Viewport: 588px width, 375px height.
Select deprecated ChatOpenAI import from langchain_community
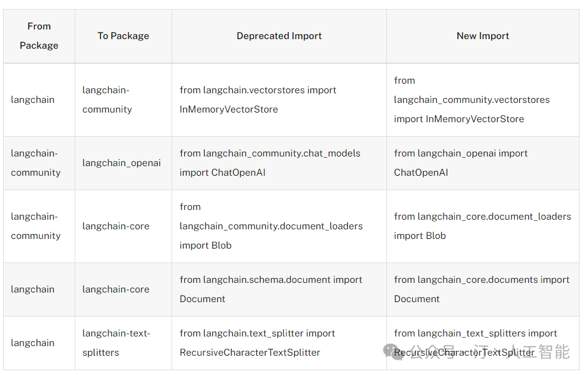tap(270, 163)
